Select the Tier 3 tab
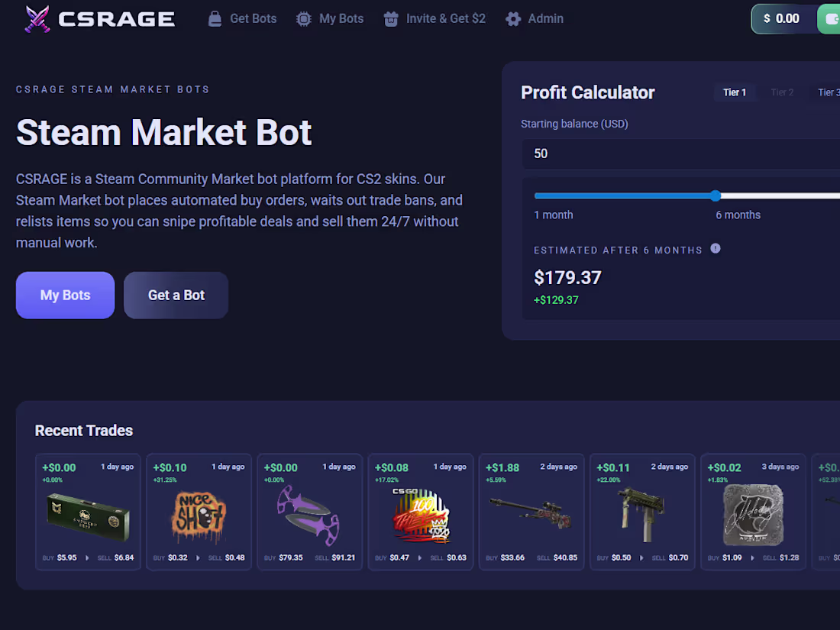840x630 pixels. pos(830,92)
